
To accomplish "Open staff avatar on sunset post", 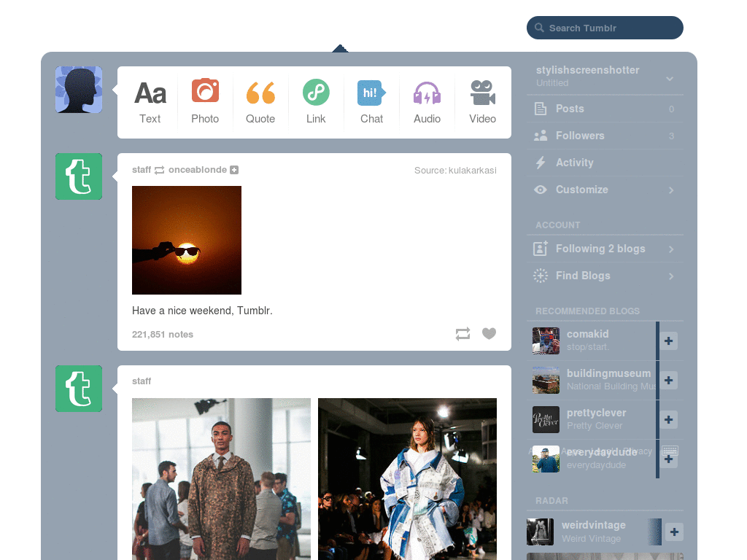I will coord(79,176).
